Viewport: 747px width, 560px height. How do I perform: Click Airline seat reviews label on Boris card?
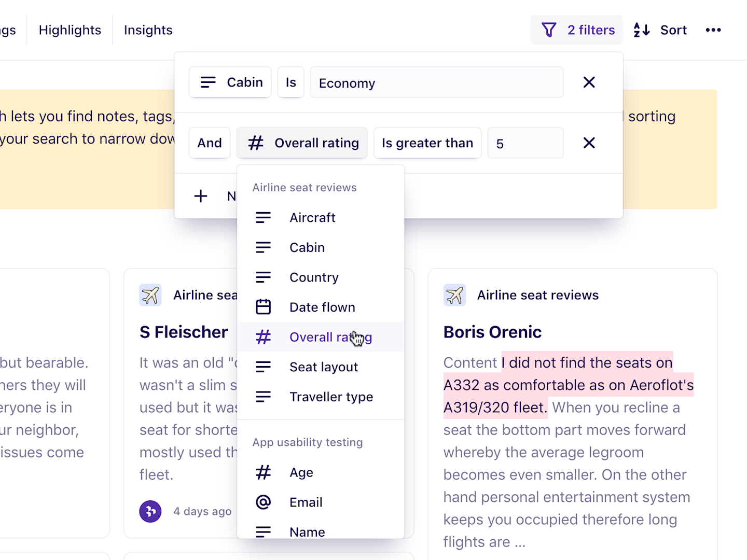click(x=538, y=295)
